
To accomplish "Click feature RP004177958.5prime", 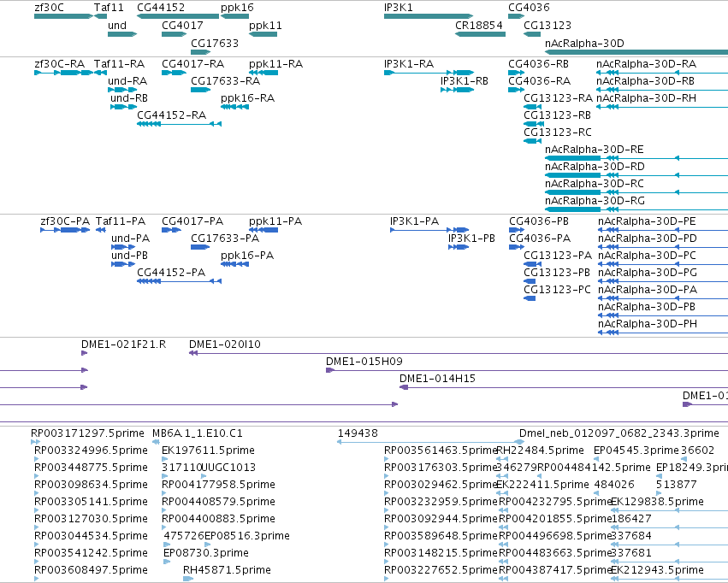I will [164, 493].
